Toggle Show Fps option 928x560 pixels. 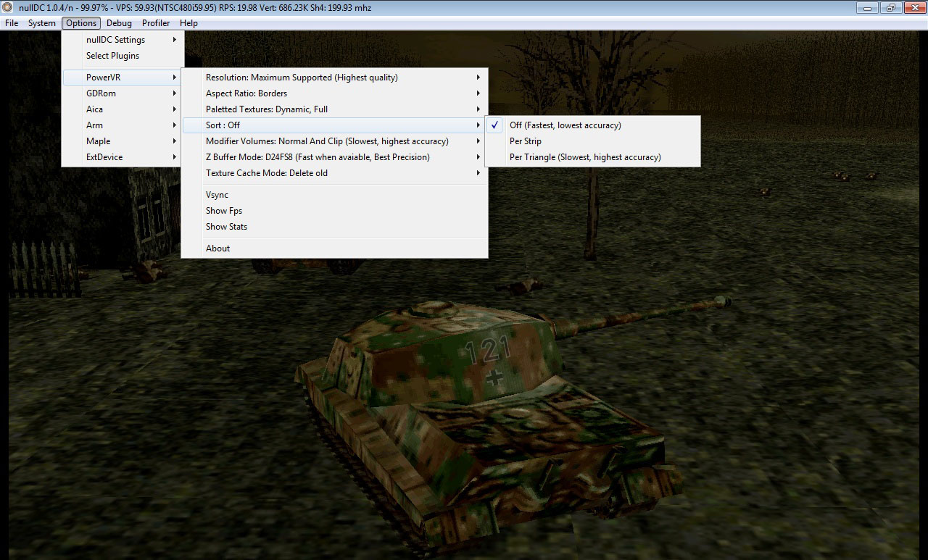point(334,211)
